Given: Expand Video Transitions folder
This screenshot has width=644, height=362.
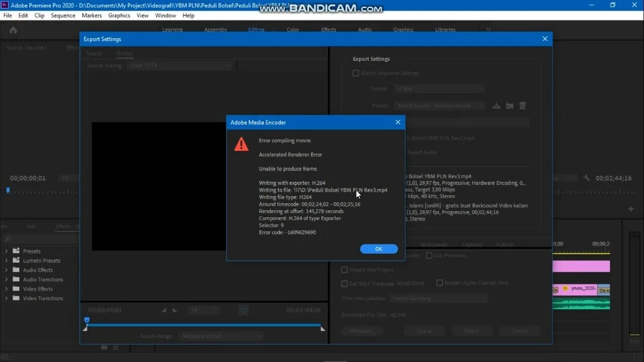Looking at the screenshot, I should (x=7, y=298).
